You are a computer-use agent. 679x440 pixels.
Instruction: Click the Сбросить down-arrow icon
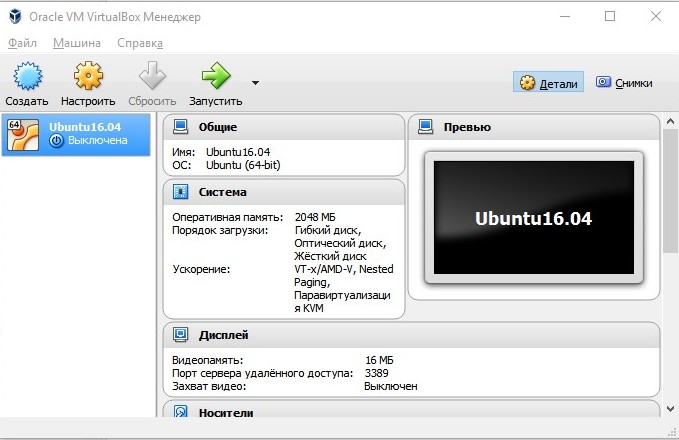(x=152, y=75)
